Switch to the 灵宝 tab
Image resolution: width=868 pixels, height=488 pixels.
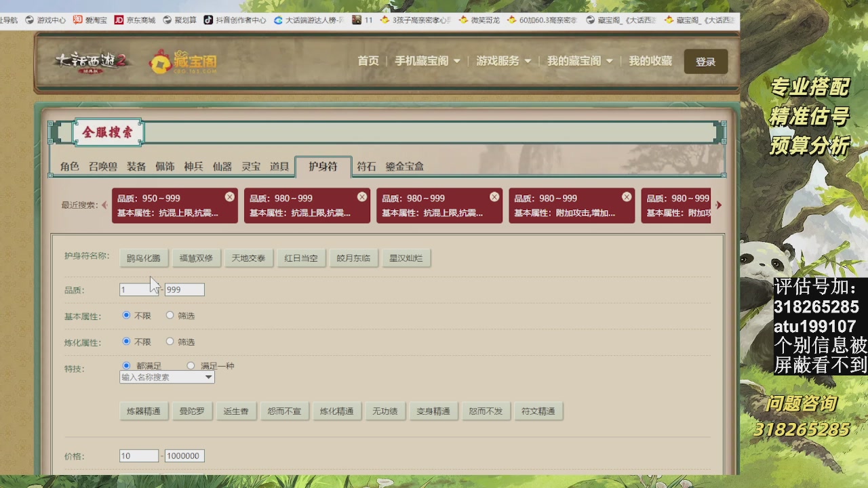[251, 166]
